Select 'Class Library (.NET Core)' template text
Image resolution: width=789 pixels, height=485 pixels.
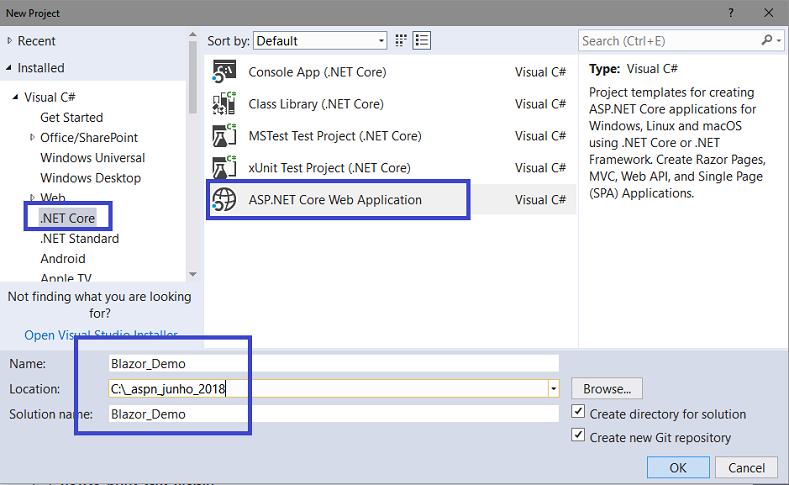click(x=316, y=104)
